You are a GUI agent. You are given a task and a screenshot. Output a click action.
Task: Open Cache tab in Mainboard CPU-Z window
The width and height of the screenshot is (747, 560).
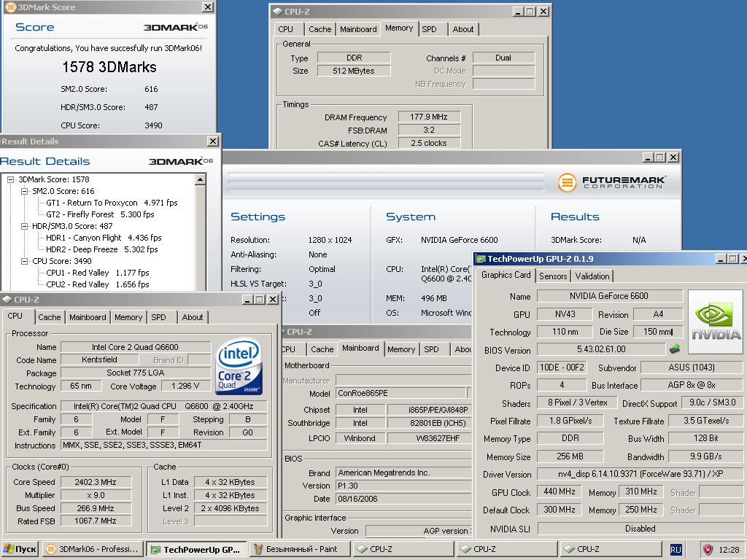click(322, 349)
